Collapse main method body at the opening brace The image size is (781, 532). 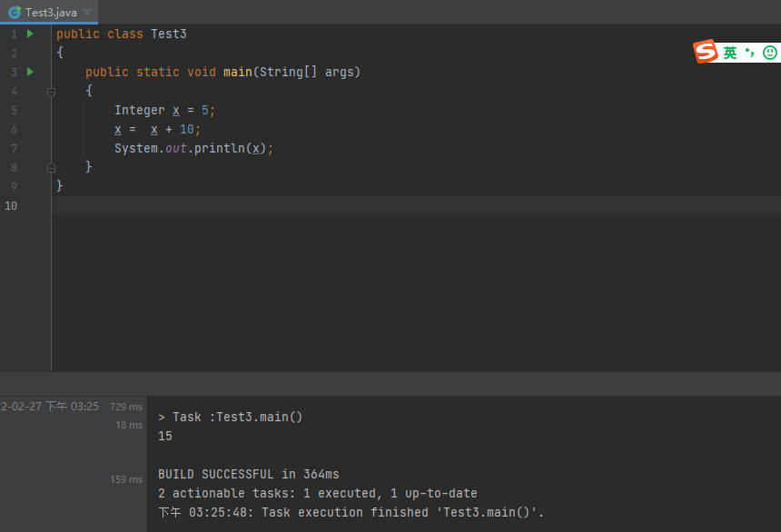tap(51, 91)
